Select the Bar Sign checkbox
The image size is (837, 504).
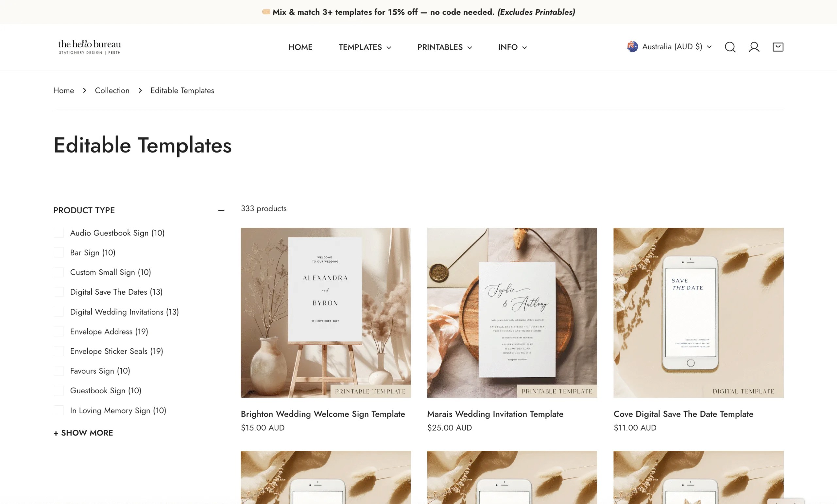59,252
